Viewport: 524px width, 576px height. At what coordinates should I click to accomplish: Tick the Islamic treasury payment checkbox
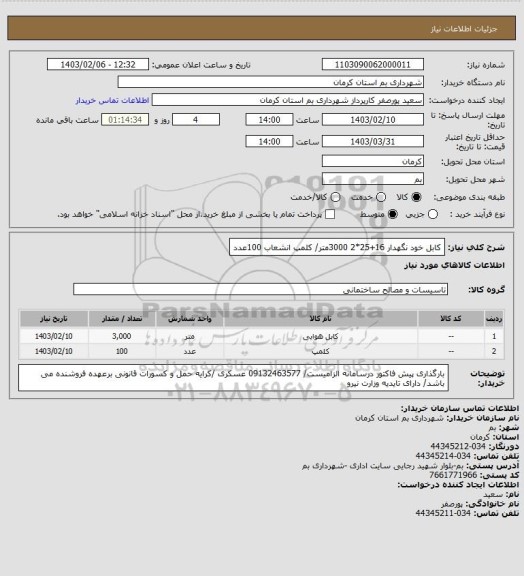[330, 214]
